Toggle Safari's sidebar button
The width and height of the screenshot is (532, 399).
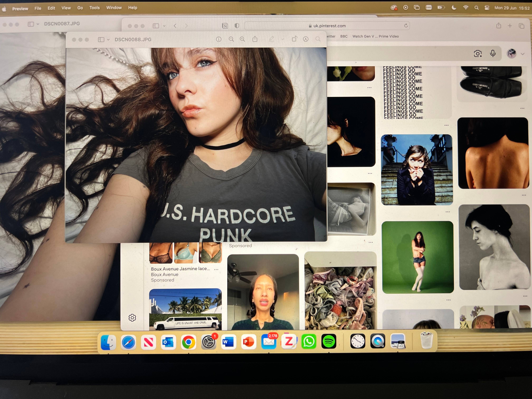pos(156,26)
